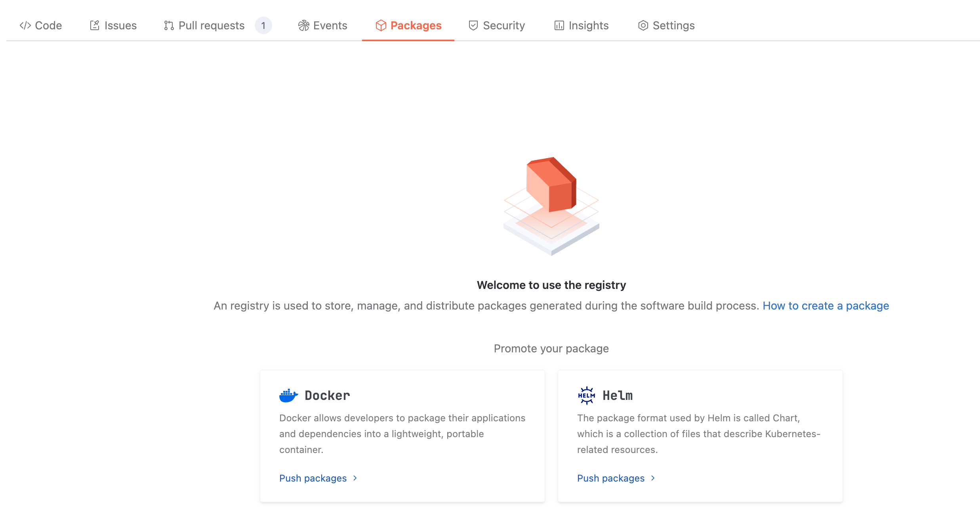Click the chevron next to Helm Push packages

click(x=653, y=478)
